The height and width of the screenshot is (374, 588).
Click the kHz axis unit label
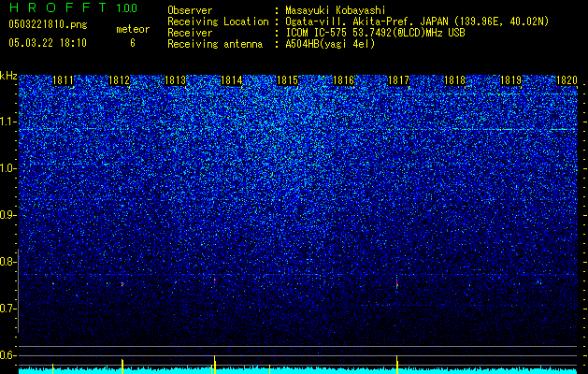[8, 76]
